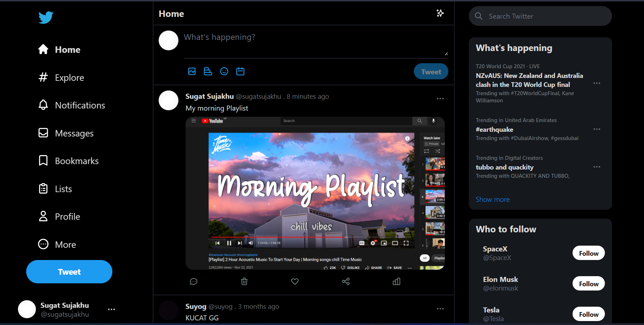Image resolution: width=644 pixels, height=325 pixels.
Task: Open the poll icon in composer
Action: [208, 71]
